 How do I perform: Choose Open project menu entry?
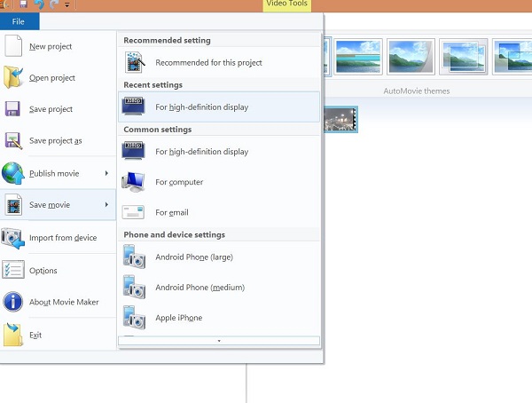(x=58, y=78)
